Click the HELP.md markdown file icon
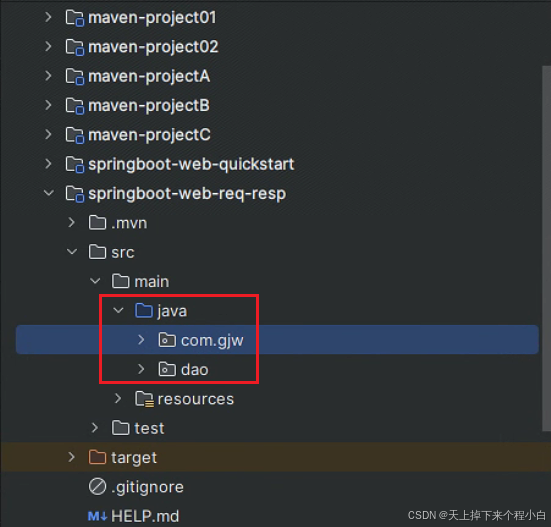Screen dimensions: 551x527 pyautogui.click(x=97, y=516)
